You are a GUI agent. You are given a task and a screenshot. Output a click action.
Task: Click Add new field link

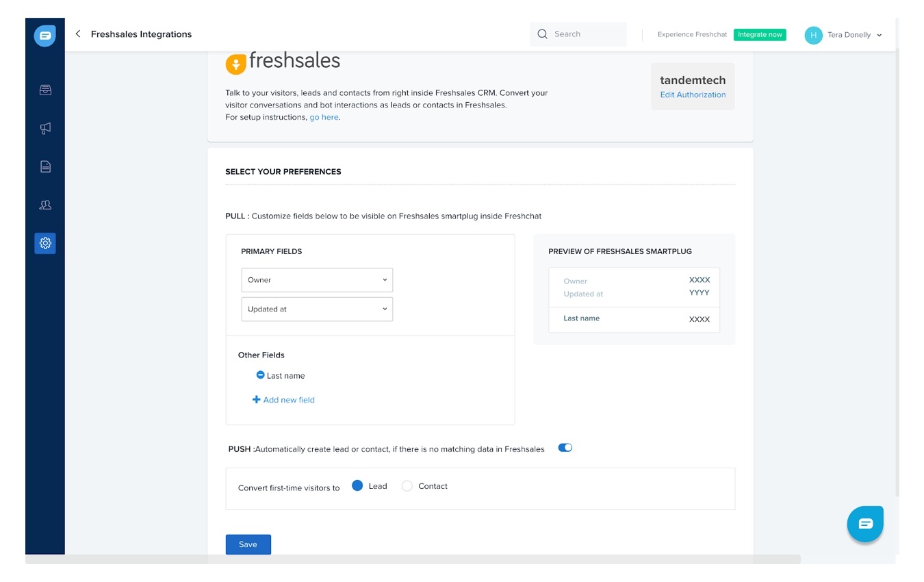point(284,400)
